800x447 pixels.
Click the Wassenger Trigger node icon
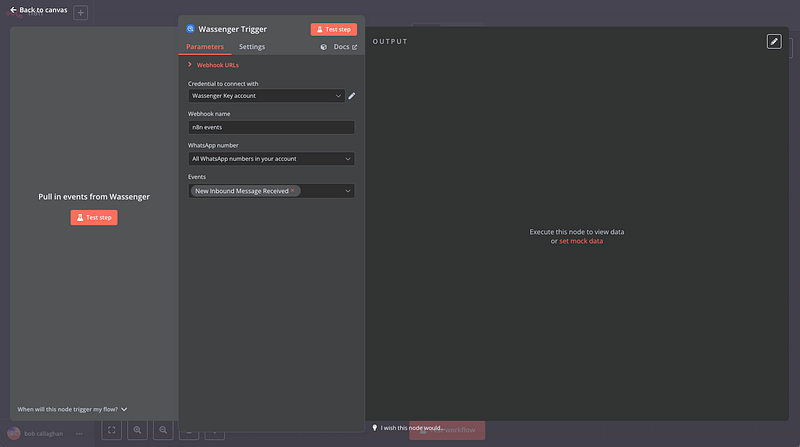[x=191, y=29]
